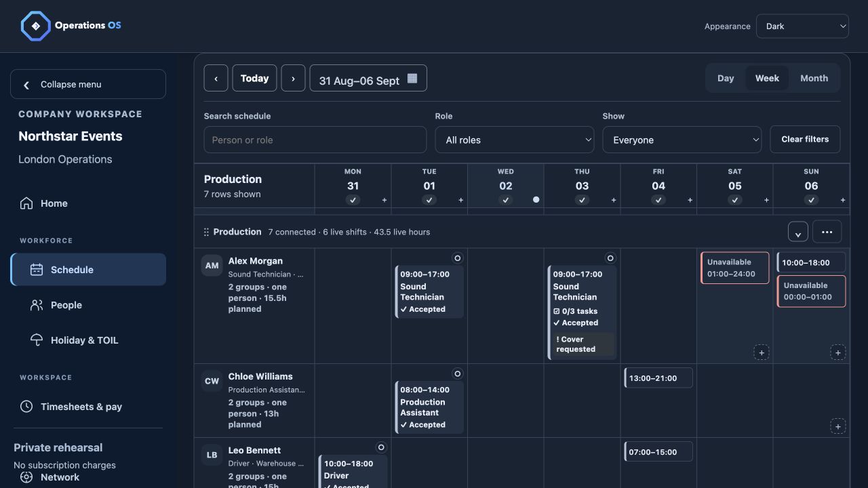868x488 pixels.
Task: Grab the Production group drag handle
Action: click(x=206, y=232)
